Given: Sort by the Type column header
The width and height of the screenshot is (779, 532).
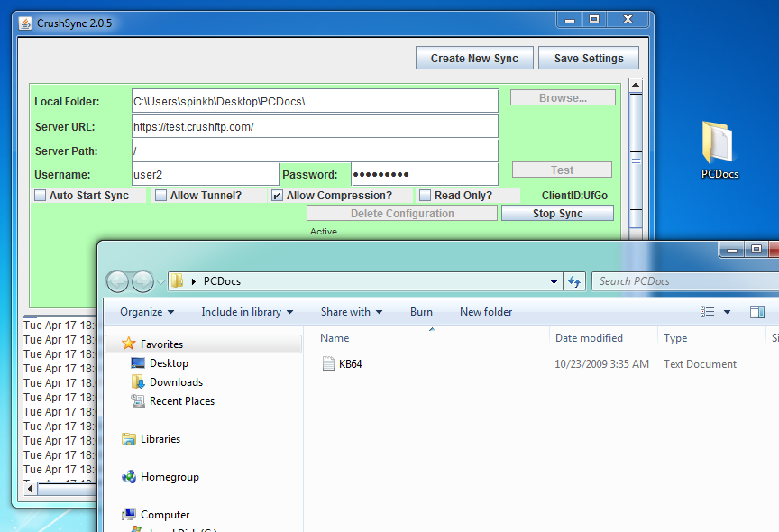Looking at the screenshot, I should tap(675, 338).
